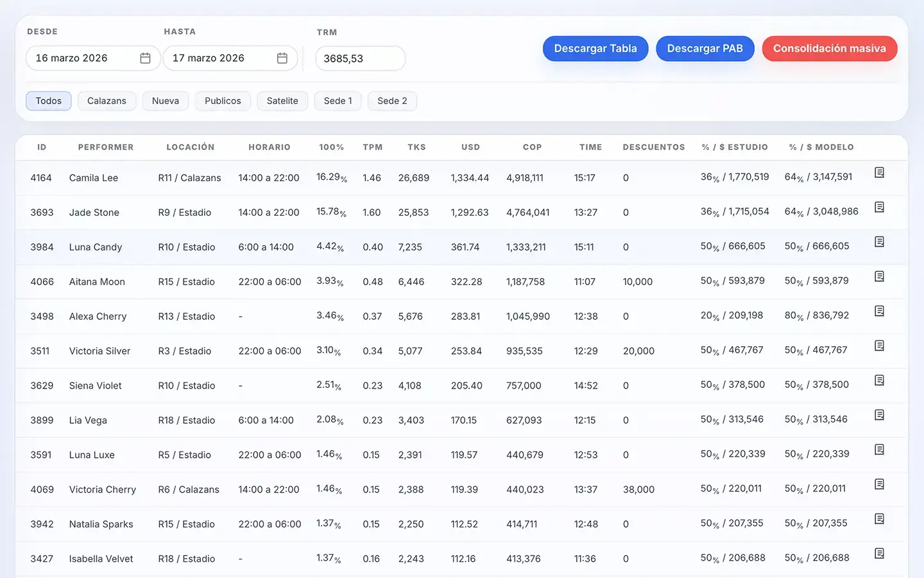The image size is (924, 578).
Task: Launch Consolidación masiva
Action: click(x=829, y=48)
